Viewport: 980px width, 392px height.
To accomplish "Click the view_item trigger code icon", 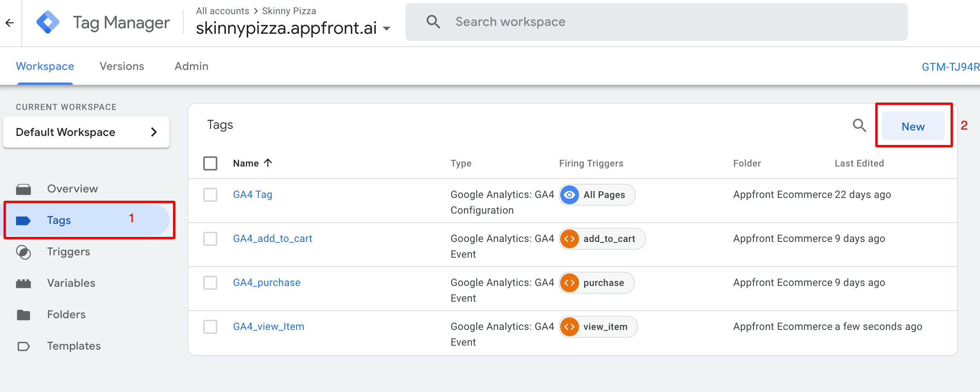I will [569, 327].
